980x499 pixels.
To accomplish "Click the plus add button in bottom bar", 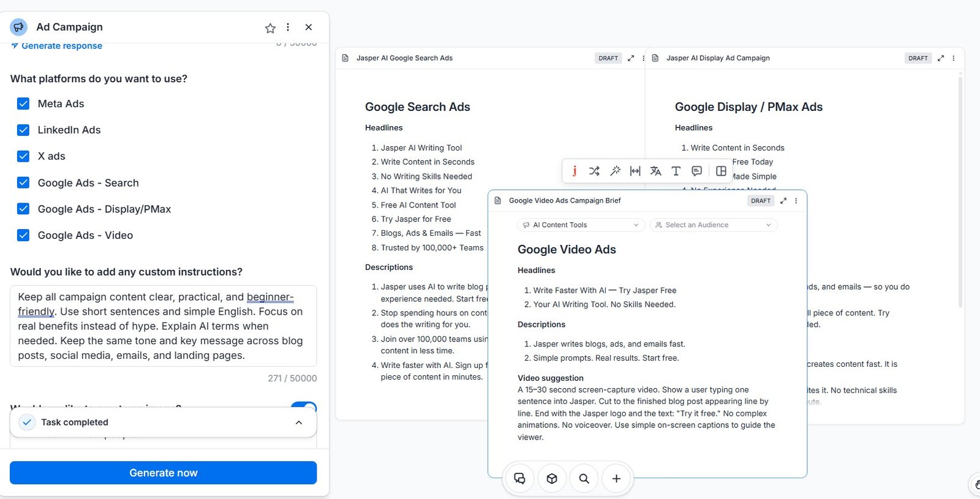I will tap(617, 478).
